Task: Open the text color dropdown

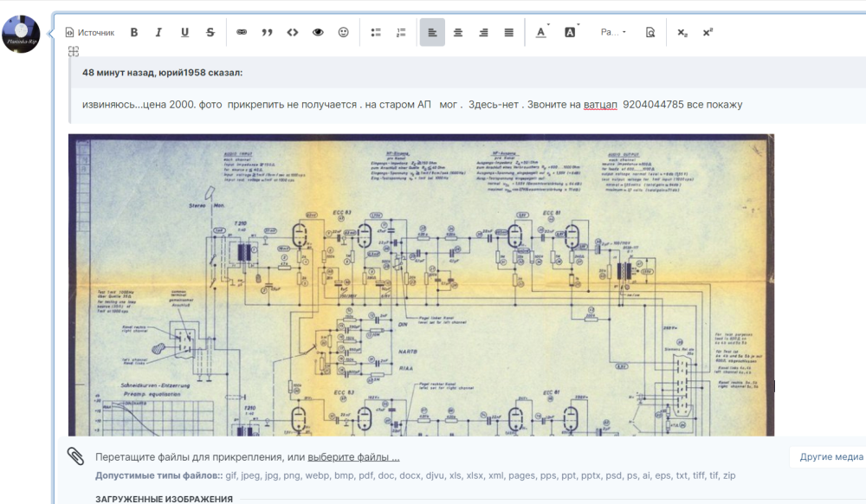Action: tap(542, 33)
